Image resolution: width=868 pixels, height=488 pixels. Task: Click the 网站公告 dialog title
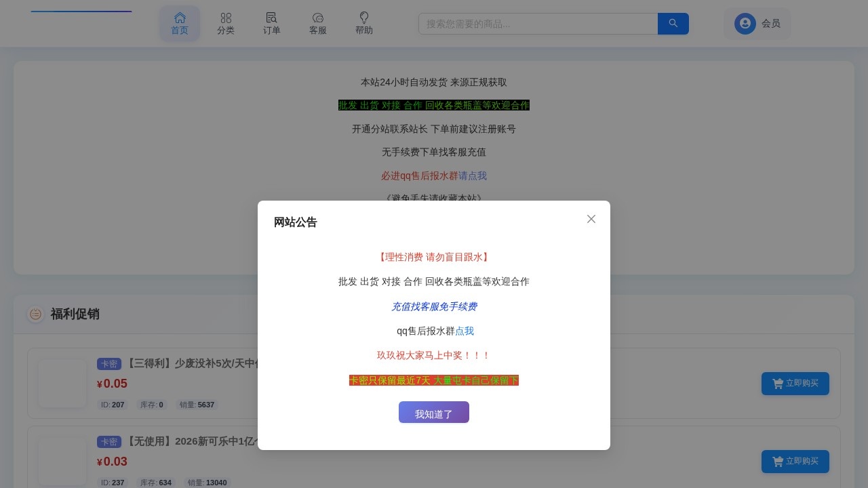tap(296, 222)
